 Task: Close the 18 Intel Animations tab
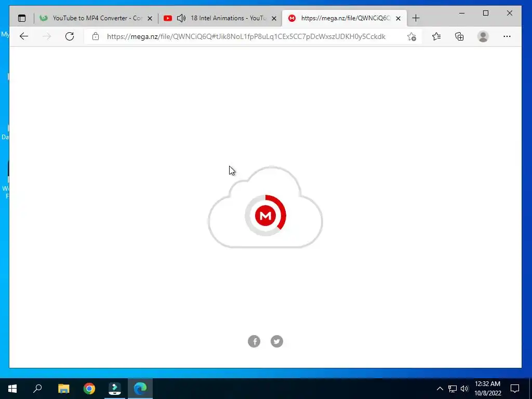click(x=274, y=18)
